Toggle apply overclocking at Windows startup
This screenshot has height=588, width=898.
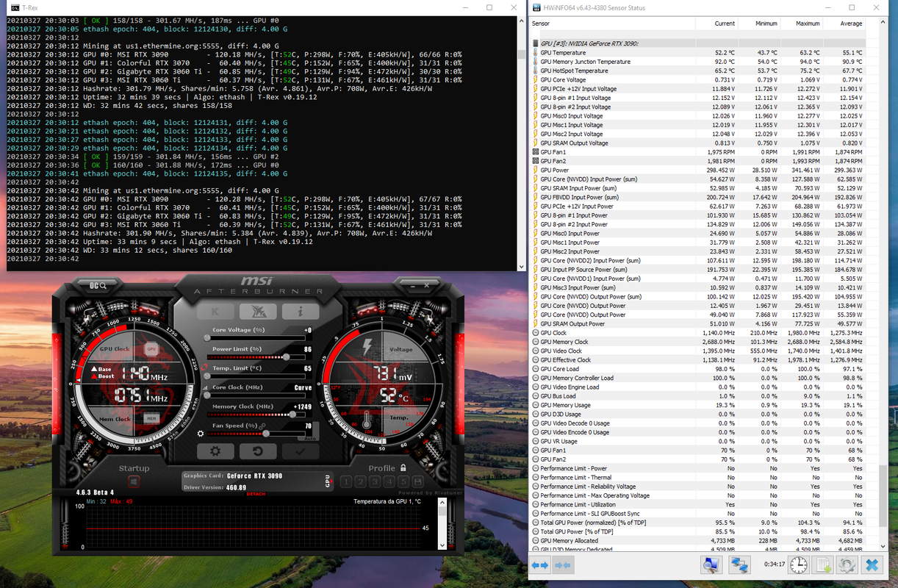coord(134,481)
